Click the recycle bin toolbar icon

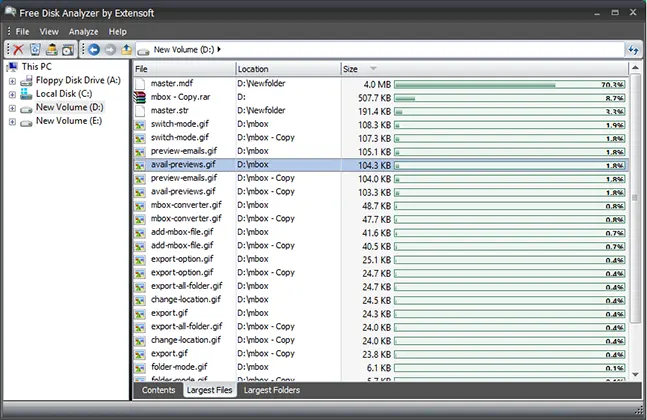pyautogui.click(x=35, y=50)
